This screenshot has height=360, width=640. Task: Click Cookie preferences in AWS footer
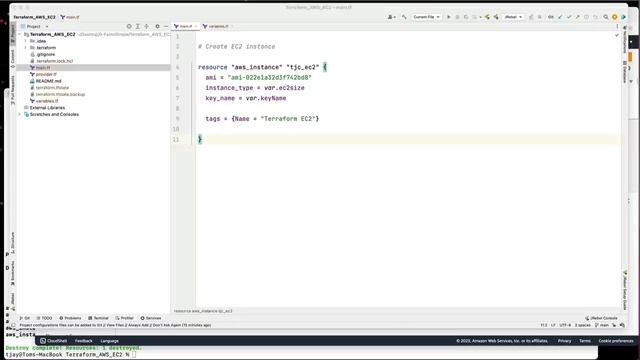click(616, 341)
